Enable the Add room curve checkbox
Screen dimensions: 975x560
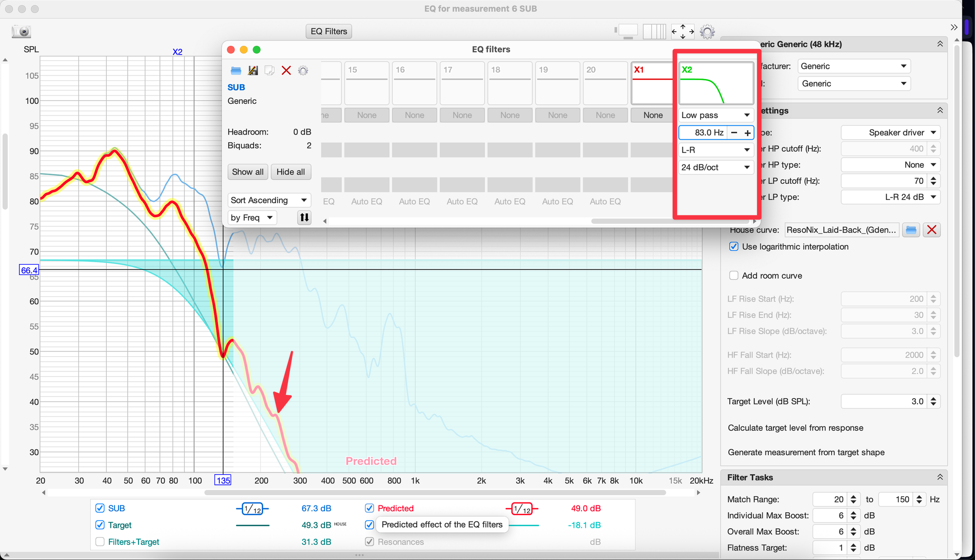tap(734, 275)
